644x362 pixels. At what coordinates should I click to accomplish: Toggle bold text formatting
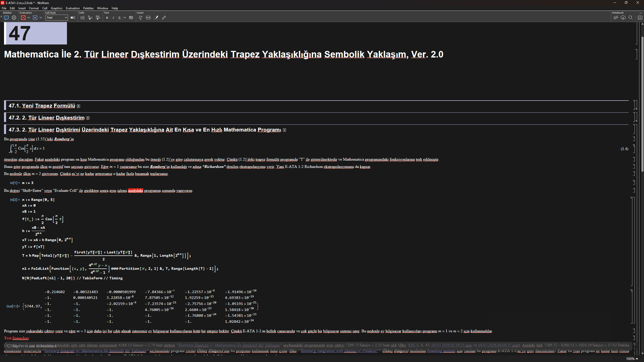click(107, 18)
